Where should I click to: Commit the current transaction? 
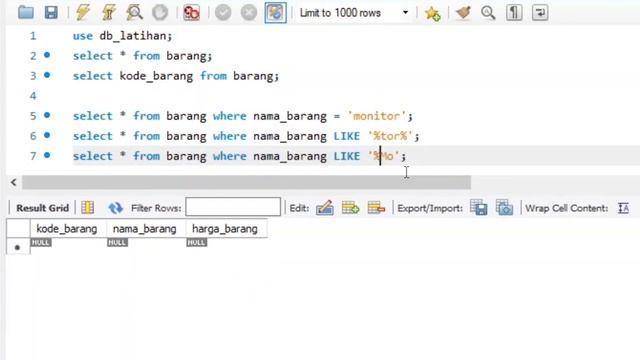tap(223, 13)
